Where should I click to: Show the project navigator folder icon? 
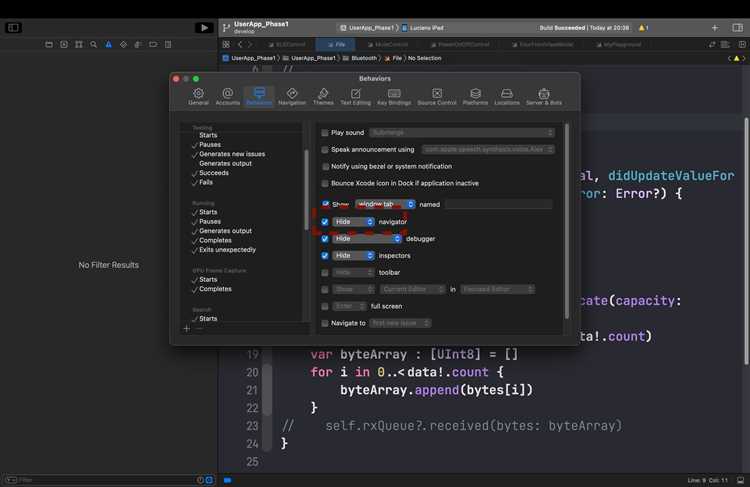coord(49,44)
